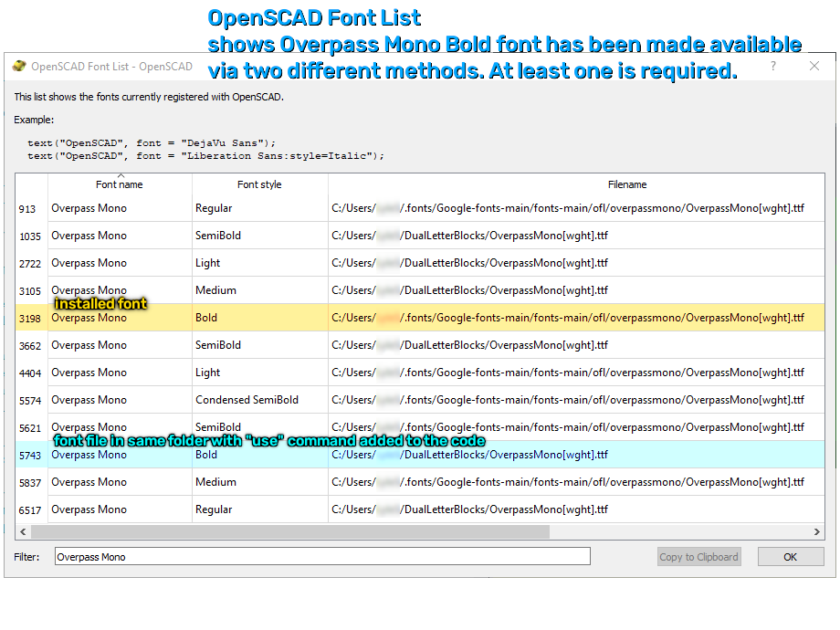The image size is (840, 630).
Task: Select row 4404 Overpass Mono Light
Action: tap(89, 373)
